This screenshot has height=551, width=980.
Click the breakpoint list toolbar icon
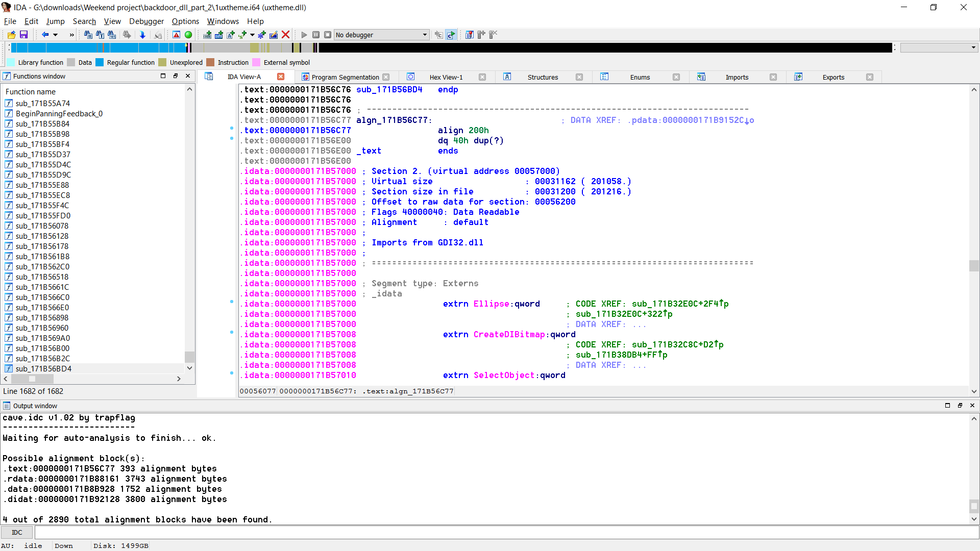[x=469, y=35]
